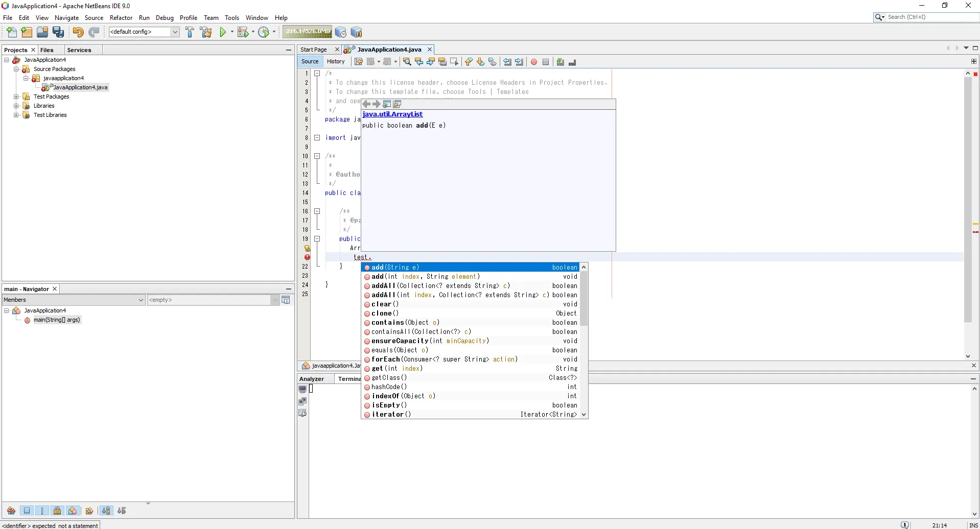Switch to the History view button
Viewport: 980px width, 529px height.
pyautogui.click(x=336, y=61)
